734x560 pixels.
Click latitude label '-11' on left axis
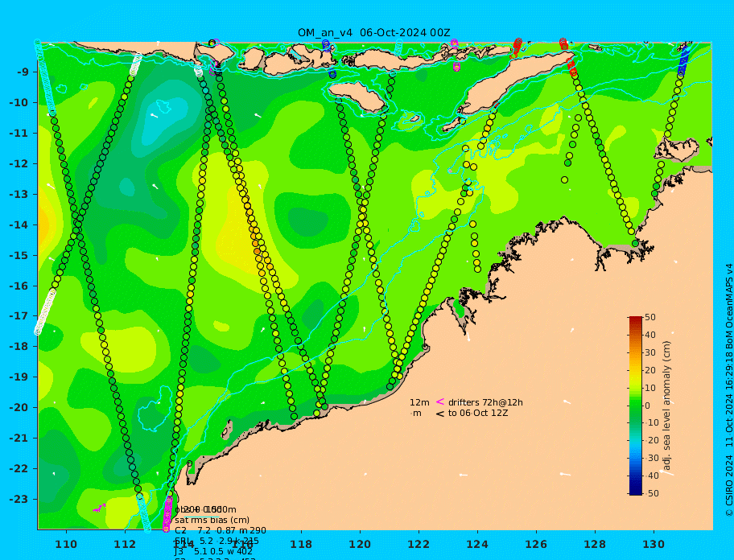[19, 134]
